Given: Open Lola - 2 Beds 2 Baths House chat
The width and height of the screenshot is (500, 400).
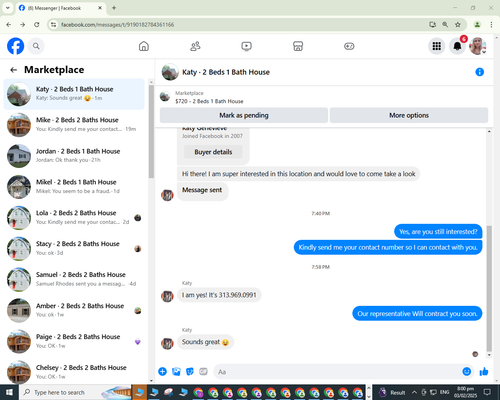Looking at the screenshot, I should [x=74, y=218].
